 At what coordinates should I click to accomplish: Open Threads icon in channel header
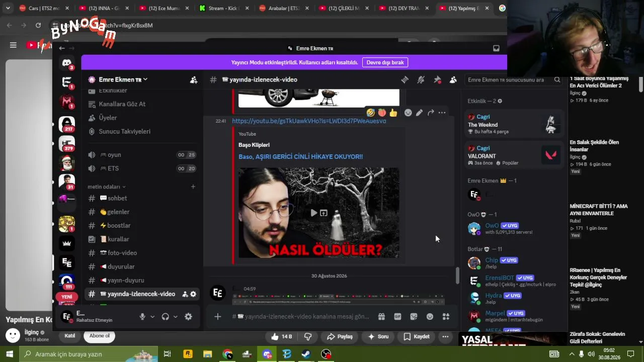pos(405,80)
